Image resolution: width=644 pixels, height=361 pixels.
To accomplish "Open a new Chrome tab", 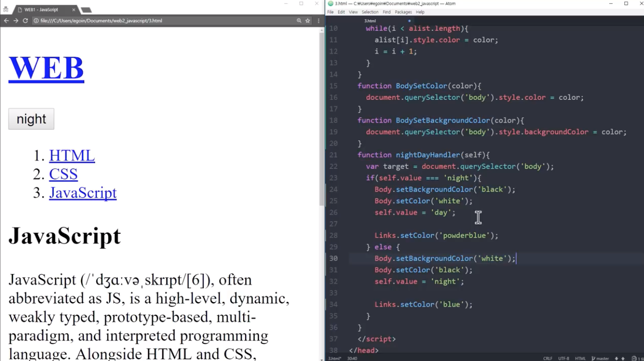I will [86, 10].
